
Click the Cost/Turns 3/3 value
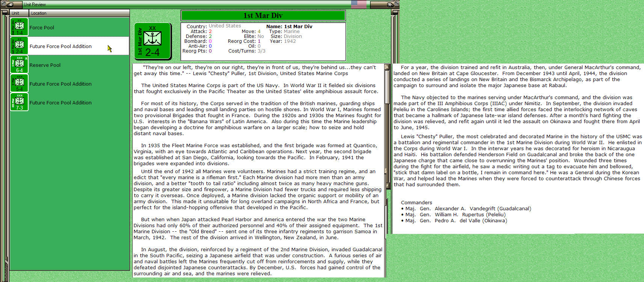[x=261, y=51]
